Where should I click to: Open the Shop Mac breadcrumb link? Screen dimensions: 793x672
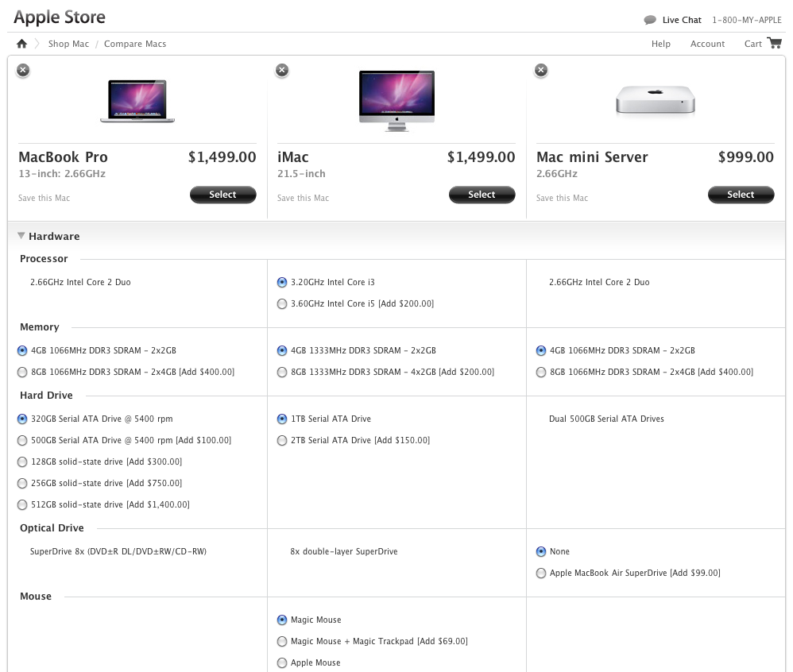click(x=68, y=44)
